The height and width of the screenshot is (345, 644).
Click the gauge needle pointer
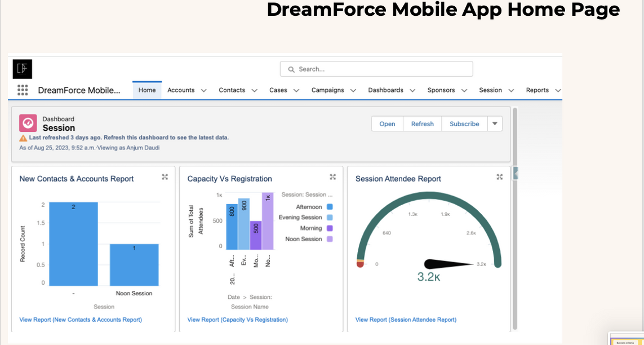click(449, 264)
